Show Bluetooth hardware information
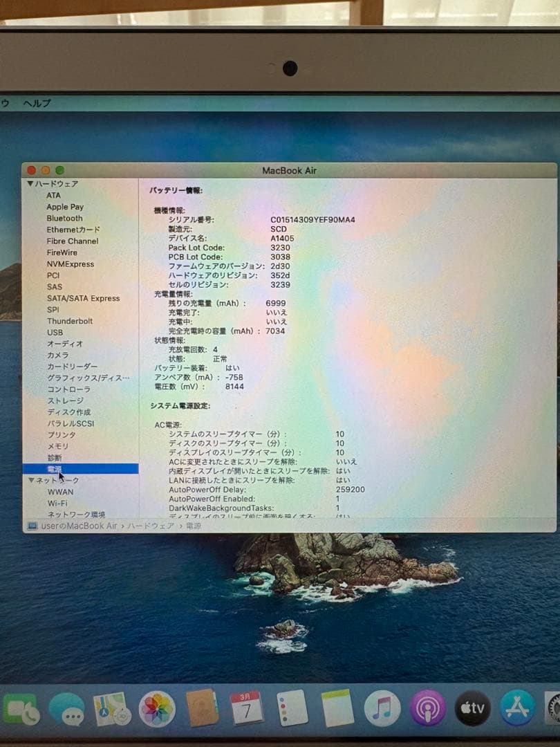This screenshot has width=560, height=747. (x=64, y=218)
